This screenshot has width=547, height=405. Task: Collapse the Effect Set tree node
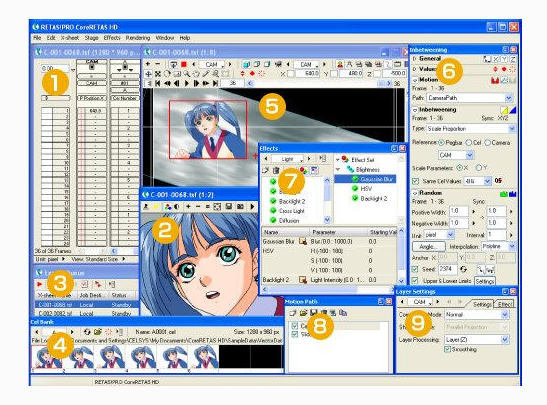tap(338, 159)
